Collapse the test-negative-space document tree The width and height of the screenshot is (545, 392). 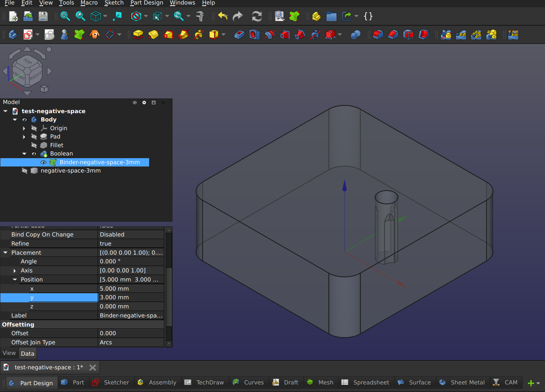click(x=5, y=111)
